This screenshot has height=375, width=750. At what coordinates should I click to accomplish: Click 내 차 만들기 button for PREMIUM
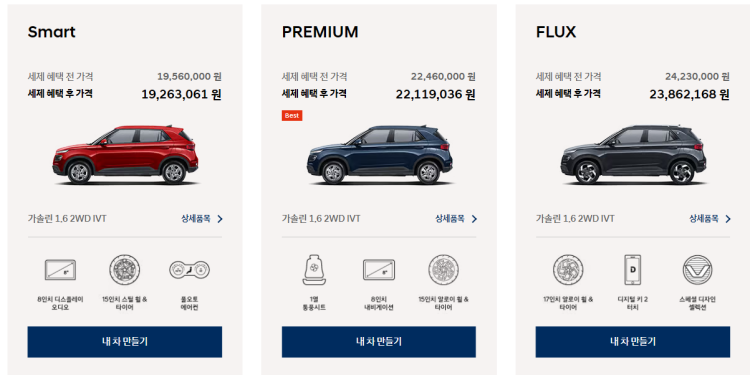pos(379,342)
